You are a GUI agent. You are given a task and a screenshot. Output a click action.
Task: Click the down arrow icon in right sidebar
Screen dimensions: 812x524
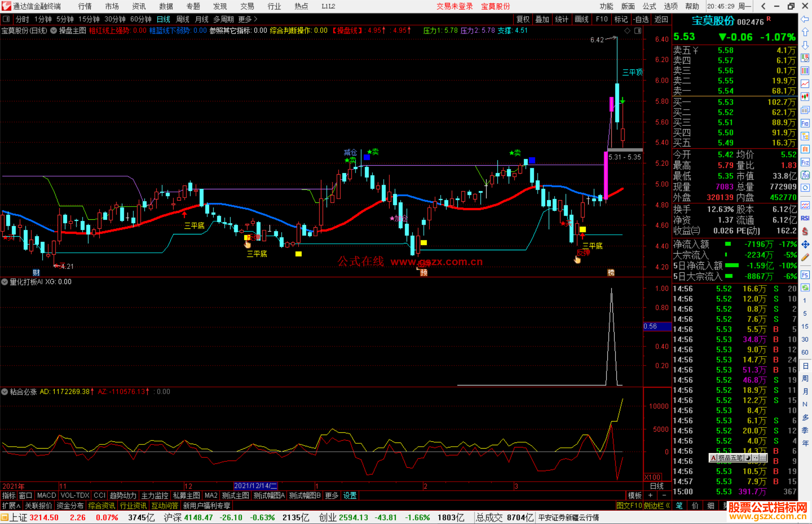tap(805, 45)
